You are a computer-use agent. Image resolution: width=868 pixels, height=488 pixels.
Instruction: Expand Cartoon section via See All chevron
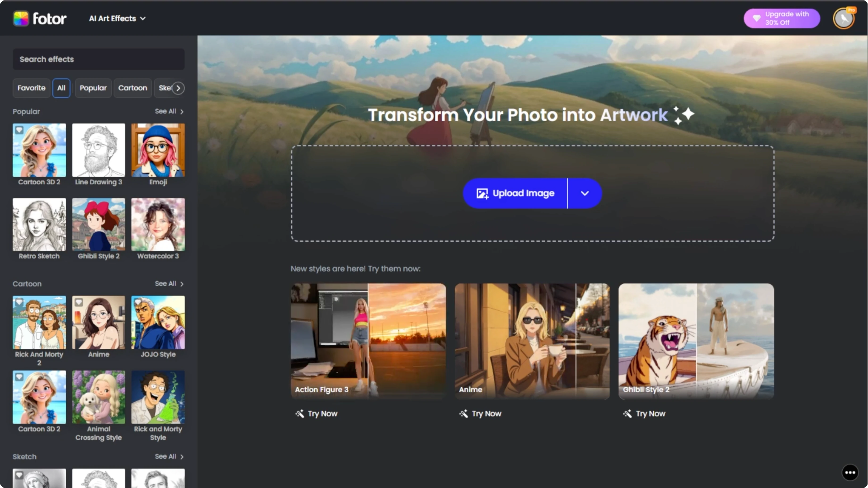182,284
